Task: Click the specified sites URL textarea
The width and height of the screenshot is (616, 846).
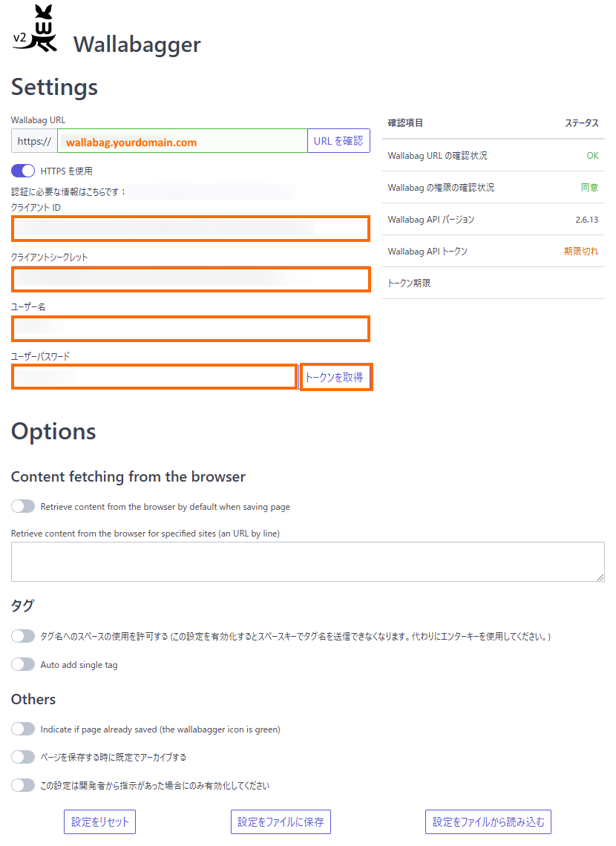Action: [x=307, y=562]
